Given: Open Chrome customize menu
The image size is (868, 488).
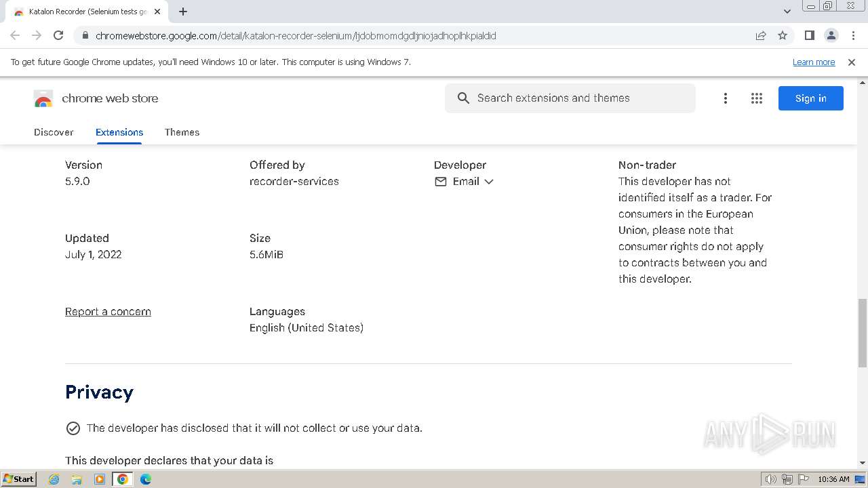Looking at the screenshot, I should coord(853,35).
